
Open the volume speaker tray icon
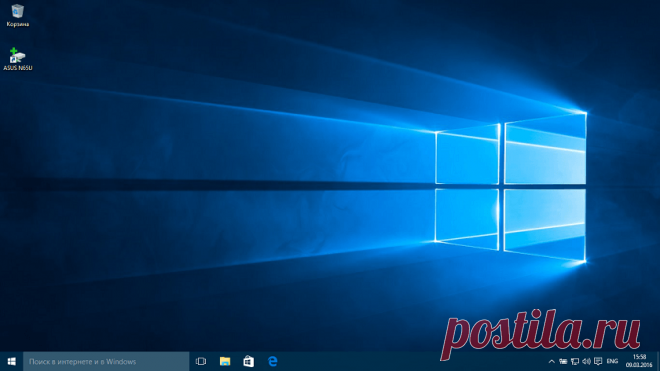586,361
